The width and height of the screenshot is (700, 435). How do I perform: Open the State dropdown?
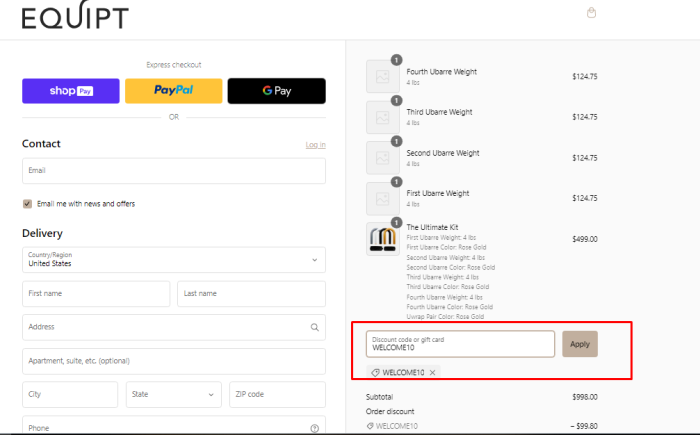point(174,394)
